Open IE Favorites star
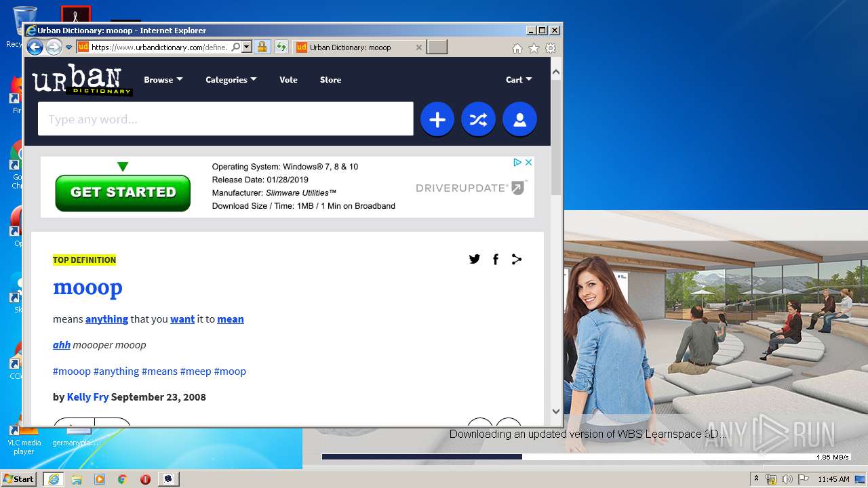Image resolution: width=868 pixels, height=488 pixels. pyautogui.click(x=534, y=48)
